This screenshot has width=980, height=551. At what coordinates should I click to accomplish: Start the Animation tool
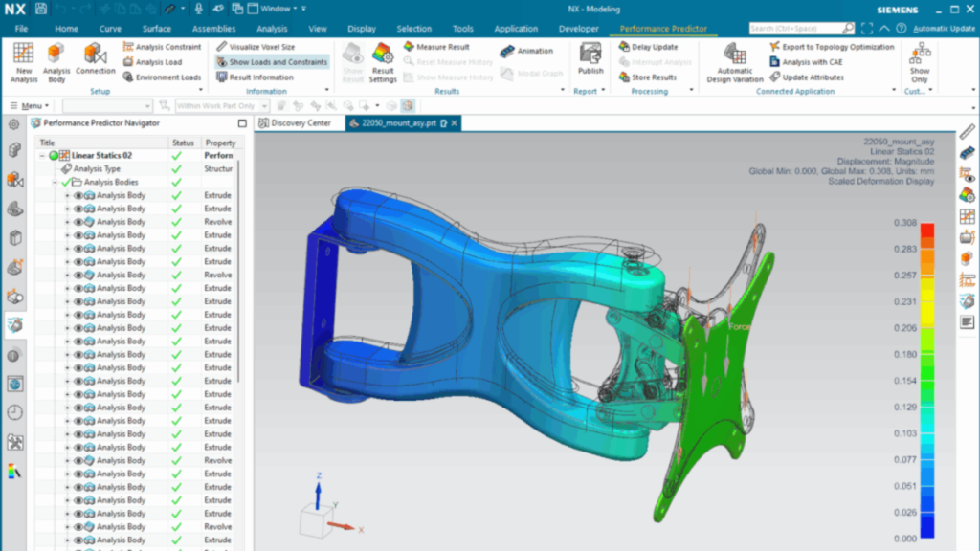[527, 51]
